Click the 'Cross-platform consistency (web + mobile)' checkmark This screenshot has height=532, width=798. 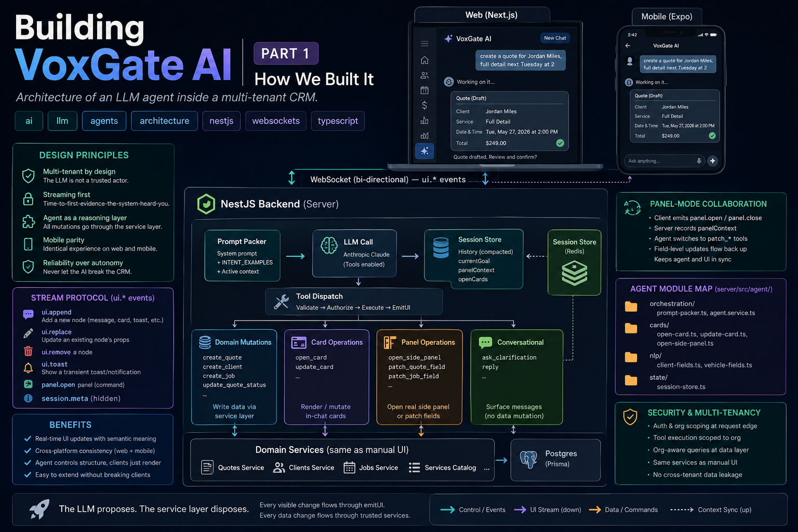coord(28,450)
